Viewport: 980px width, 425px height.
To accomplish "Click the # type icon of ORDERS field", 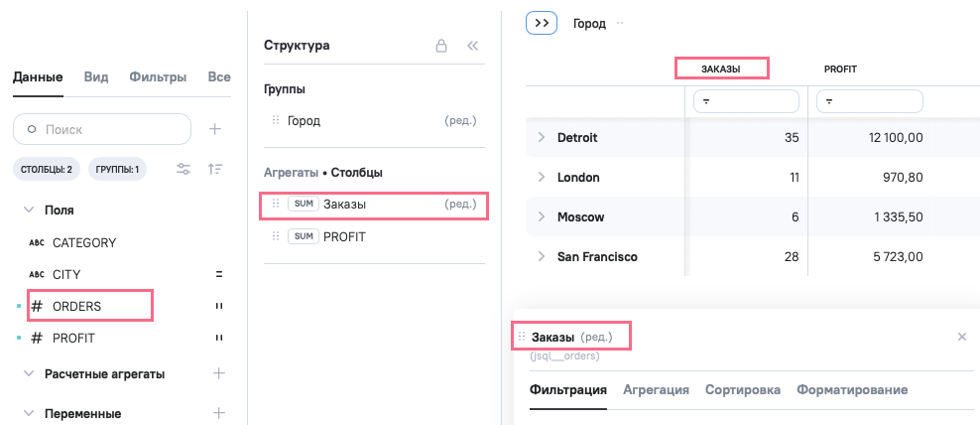I will click(x=38, y=307).
